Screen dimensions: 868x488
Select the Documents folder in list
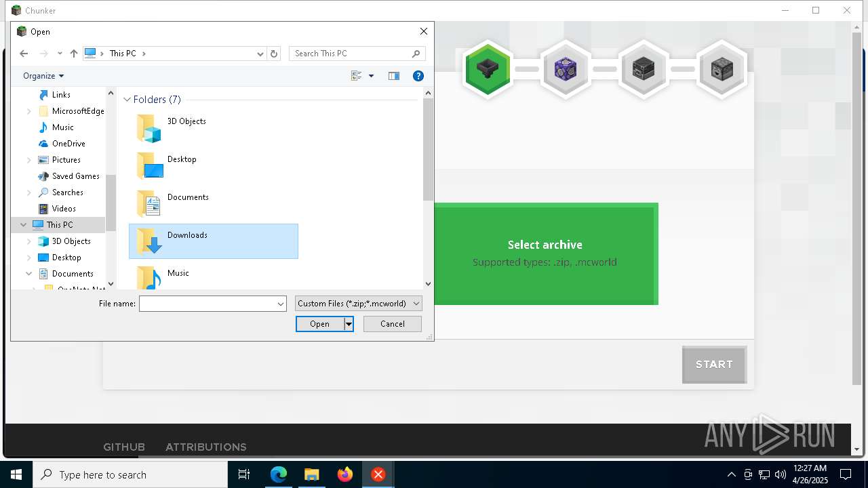[x=214, y=203]
